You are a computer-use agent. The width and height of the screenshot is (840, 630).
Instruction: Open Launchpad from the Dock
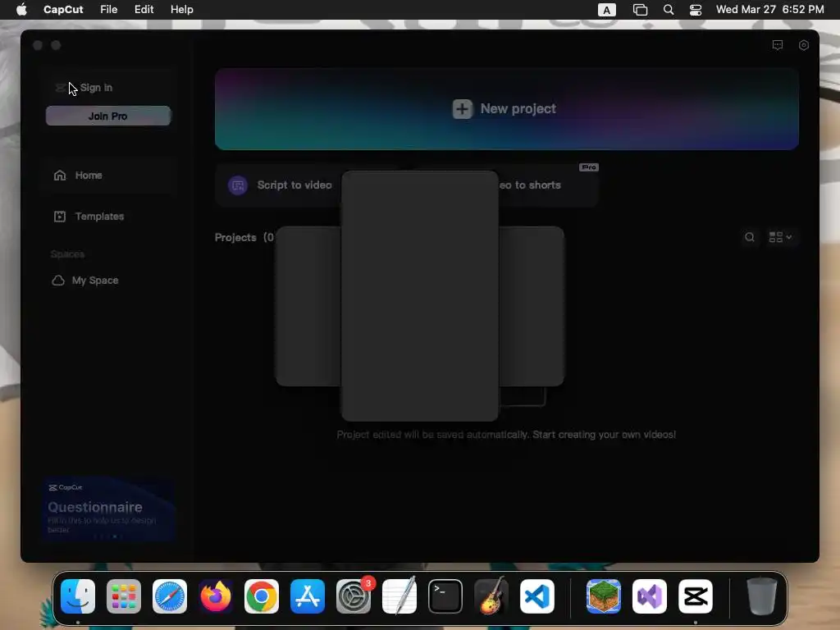point(124,596)
